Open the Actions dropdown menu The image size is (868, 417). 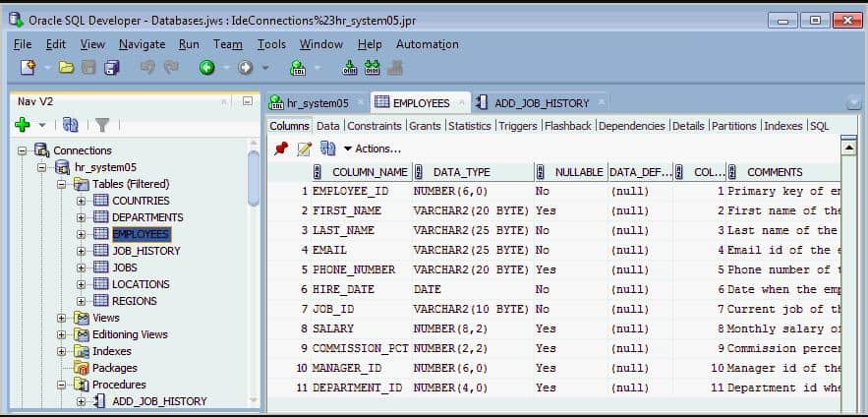pos(372,149)
